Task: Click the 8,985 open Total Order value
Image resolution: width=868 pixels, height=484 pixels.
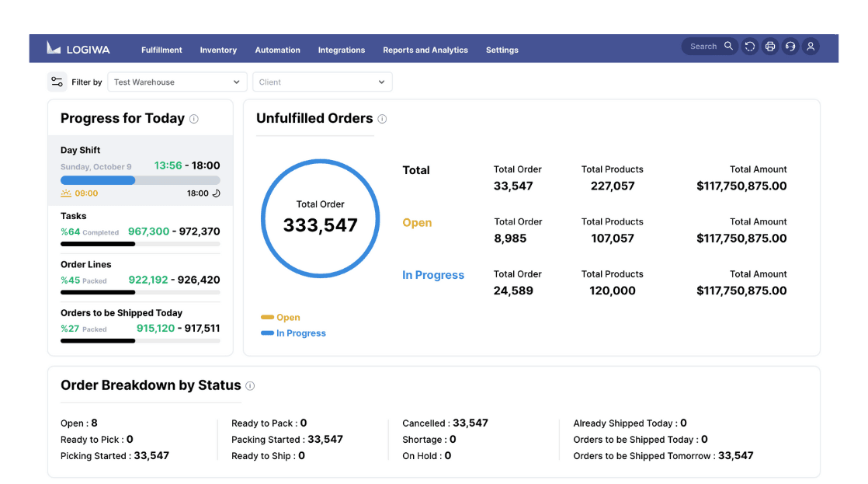Action: point(510,239)
